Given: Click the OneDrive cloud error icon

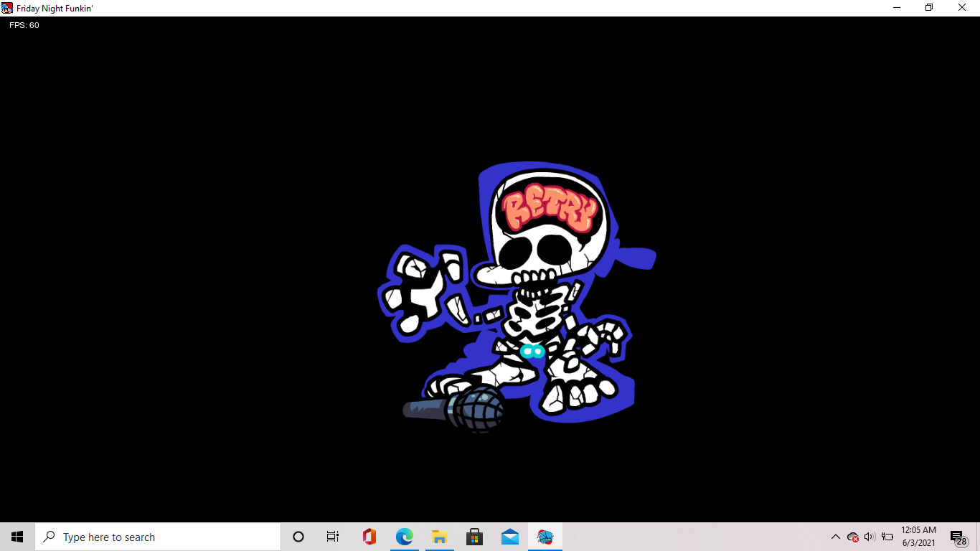Looking at the screenshot, I should (x=852, y=537).
